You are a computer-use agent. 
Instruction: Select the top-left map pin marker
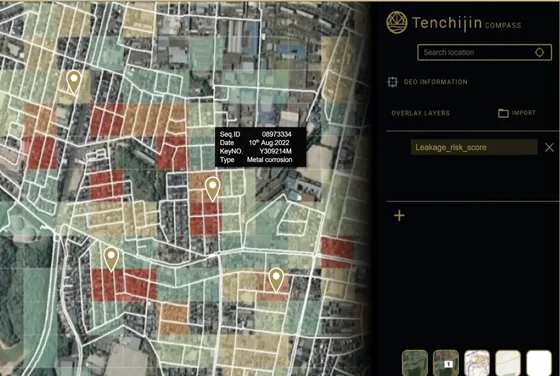click(74, 82)
